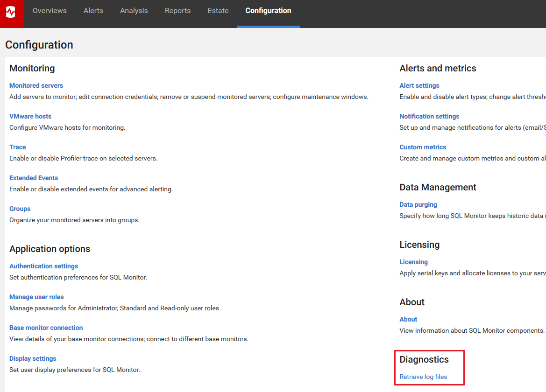Image resolution: width=546 pixels, height=392 pixels.
Task: Open Manage user roles
Action: click(x=36, y=297)
